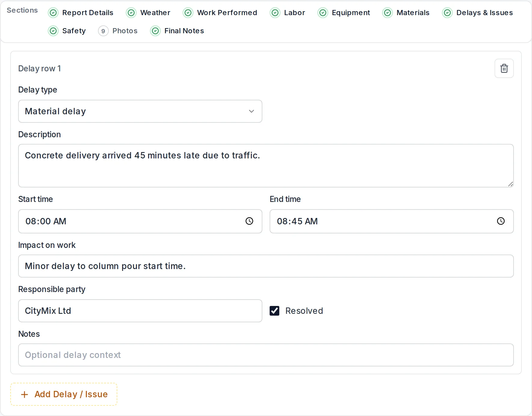Go to the Final Notes section

point(177,31)
